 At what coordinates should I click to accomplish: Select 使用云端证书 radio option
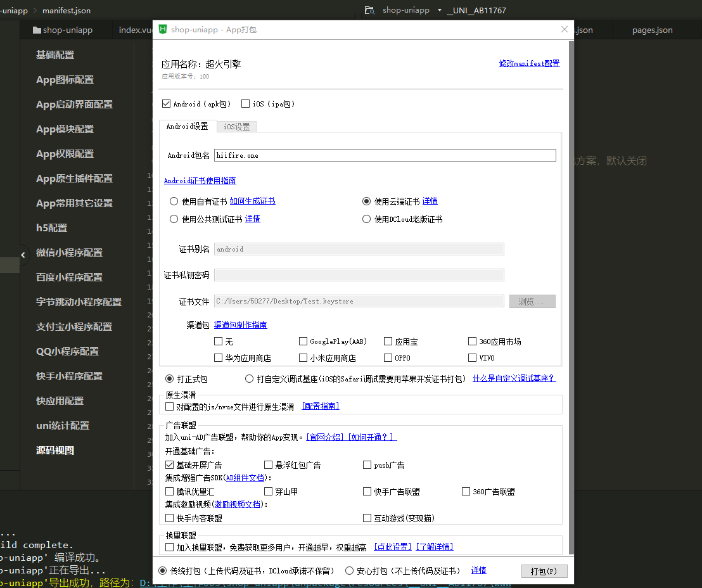pos(366,201)
